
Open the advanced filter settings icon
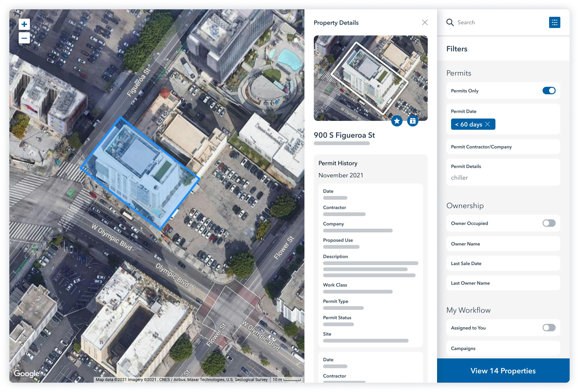click(x=554, y=22)
